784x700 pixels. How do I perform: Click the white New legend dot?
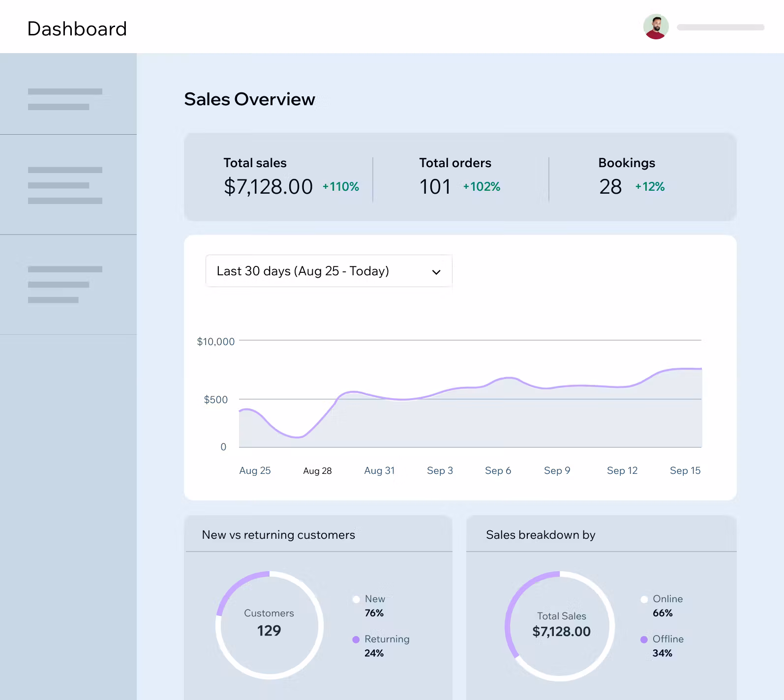(x=356, y=599)
